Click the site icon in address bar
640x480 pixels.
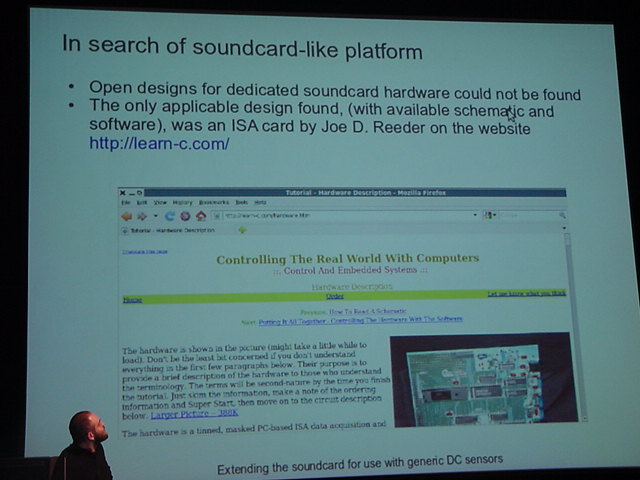(x=217, y=216)
